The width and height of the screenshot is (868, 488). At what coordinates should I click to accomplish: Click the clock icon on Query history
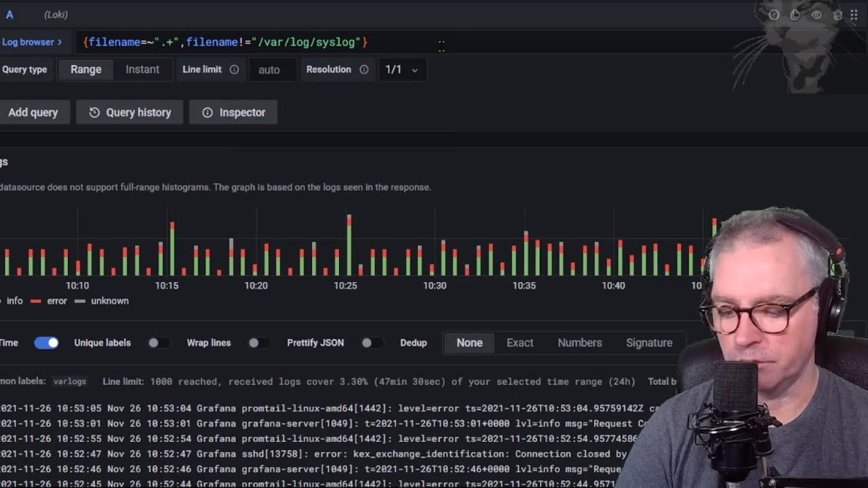(x=94, y=113)
